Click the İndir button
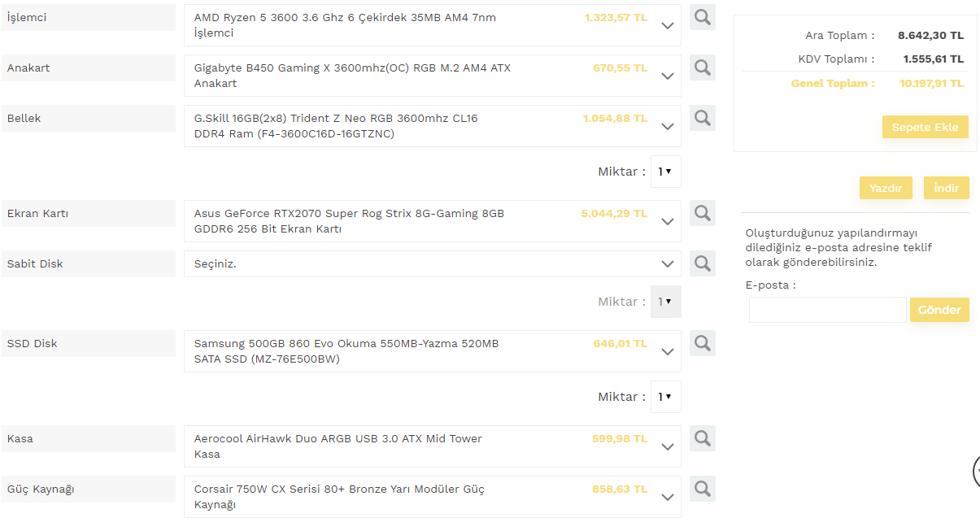Viewport: 980px width, 522px height. click(946, 188)
